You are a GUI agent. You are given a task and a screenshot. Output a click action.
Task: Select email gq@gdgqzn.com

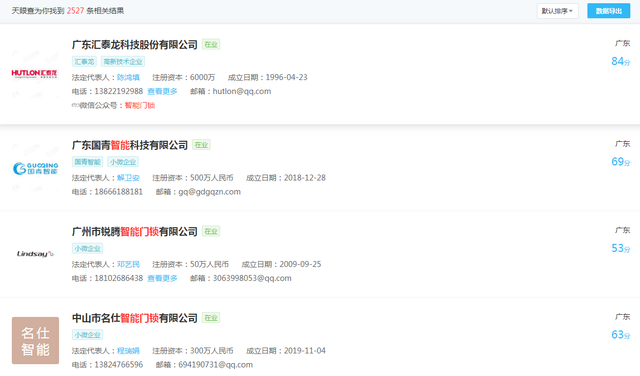209,192
